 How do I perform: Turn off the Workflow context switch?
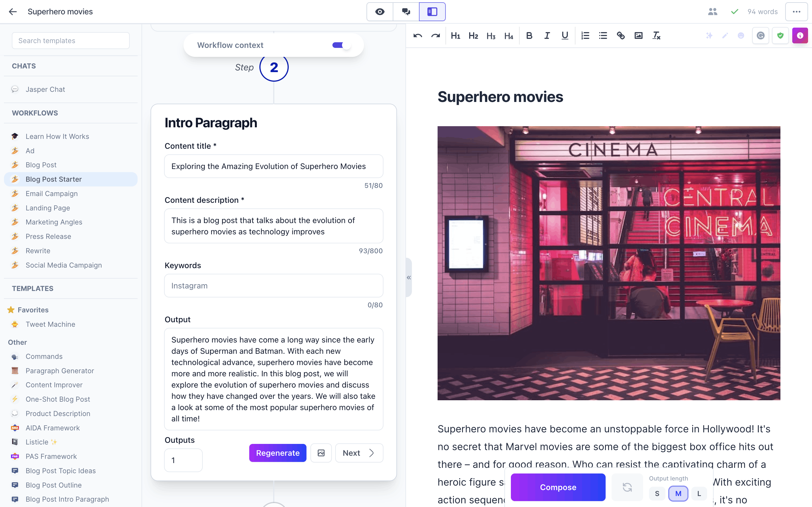[341, 45]
